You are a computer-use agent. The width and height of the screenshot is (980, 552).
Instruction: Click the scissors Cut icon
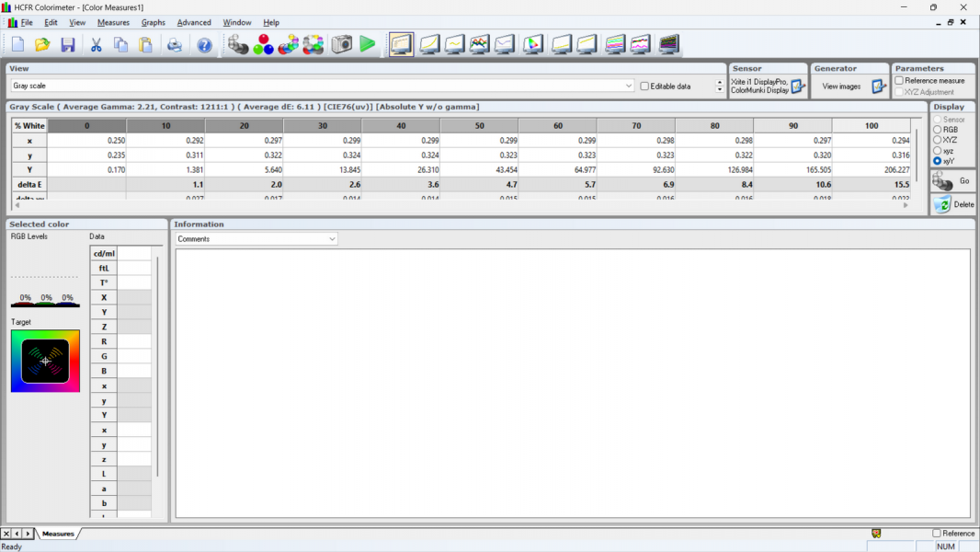[x=96, y=45]
